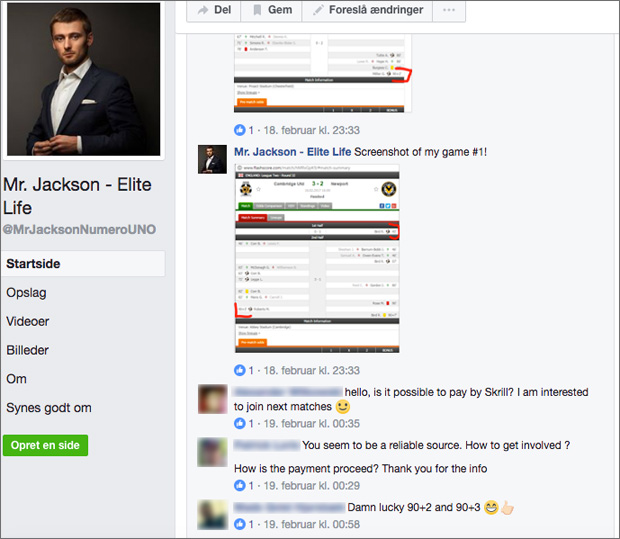Click the green Opret en side button
This screenshot has width=620, height=539.
point(45,445)
